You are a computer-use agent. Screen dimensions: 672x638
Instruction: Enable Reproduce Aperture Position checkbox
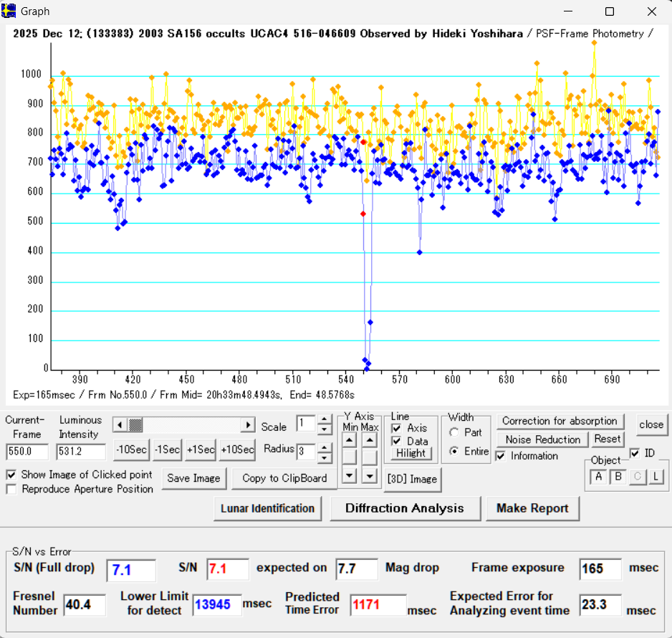pos(11,489)
